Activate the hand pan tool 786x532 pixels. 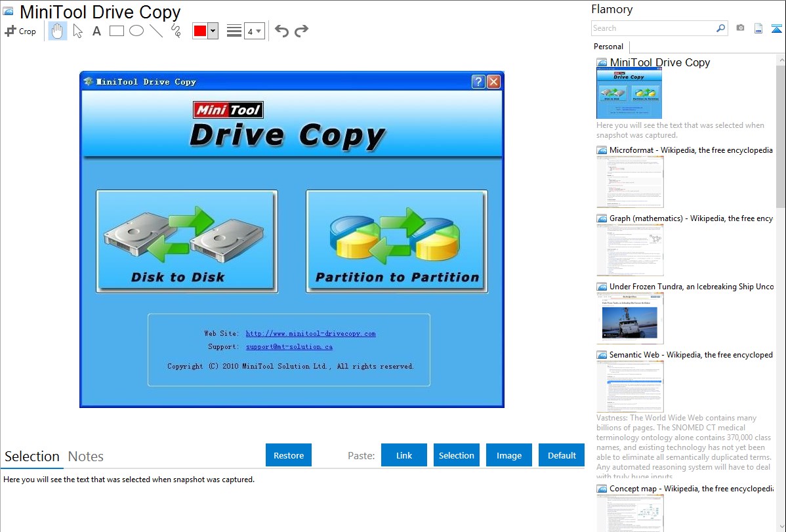58,31
